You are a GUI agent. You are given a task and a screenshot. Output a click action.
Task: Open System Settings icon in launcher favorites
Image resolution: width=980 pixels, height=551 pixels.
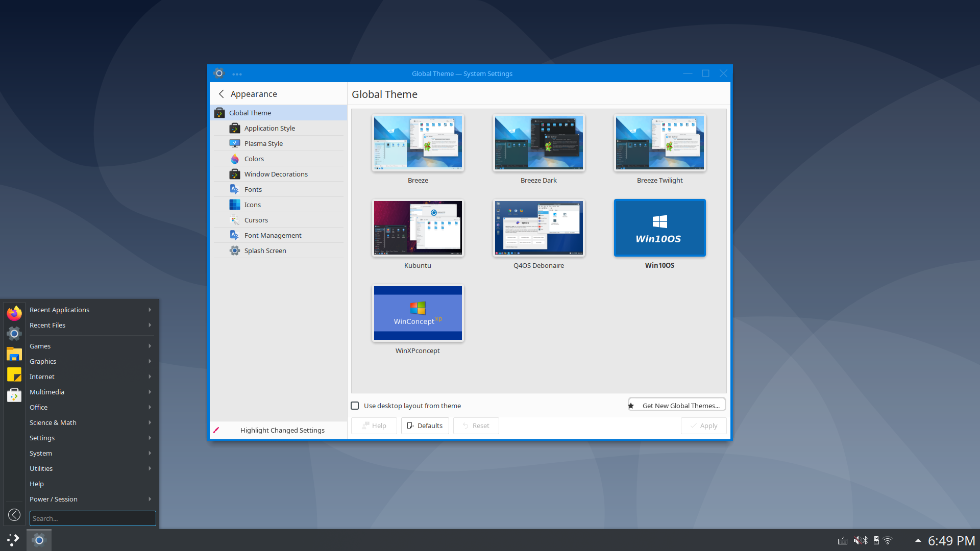pos(14,334)
